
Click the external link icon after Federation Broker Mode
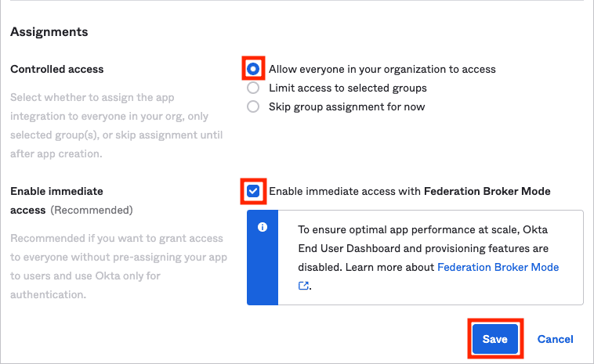click(303, 286)
